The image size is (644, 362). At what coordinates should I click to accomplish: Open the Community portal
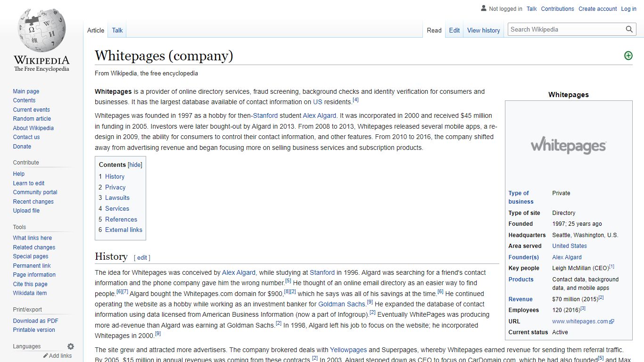click(35, 192)
